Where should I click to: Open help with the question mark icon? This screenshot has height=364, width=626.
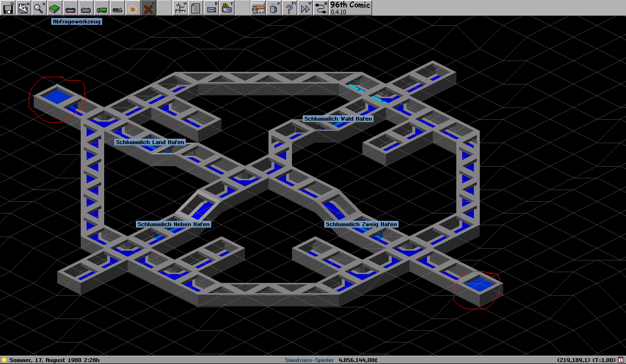click(x=290, y=8)
